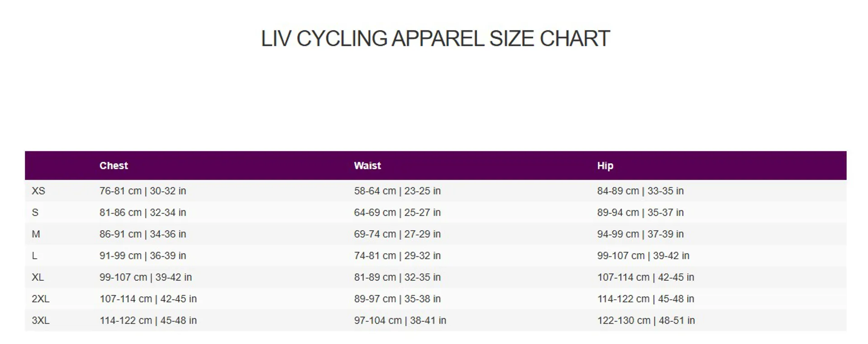This screenshot has height=344, width=868.
Task: Select the XS size row label
Action: (38, 191)
